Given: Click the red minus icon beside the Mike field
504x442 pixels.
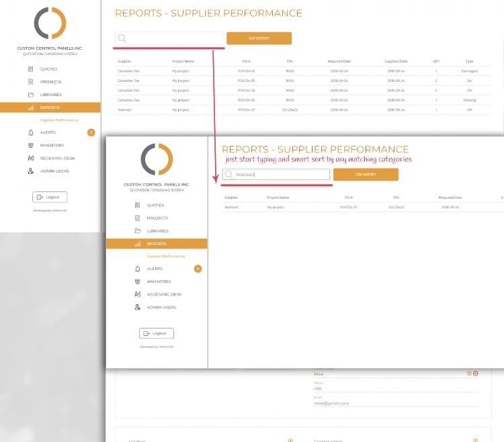Looking at the screenshot, I should tap(476, 373).
